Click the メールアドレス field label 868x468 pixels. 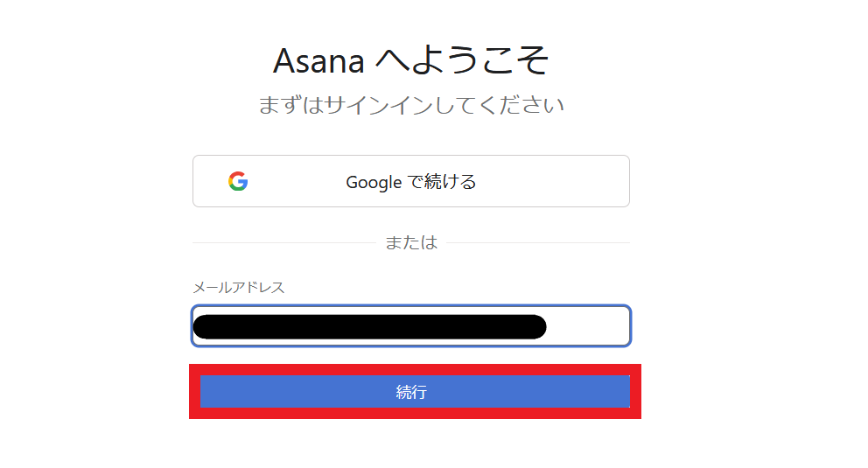pyautogui.click(x=239, y=288)
